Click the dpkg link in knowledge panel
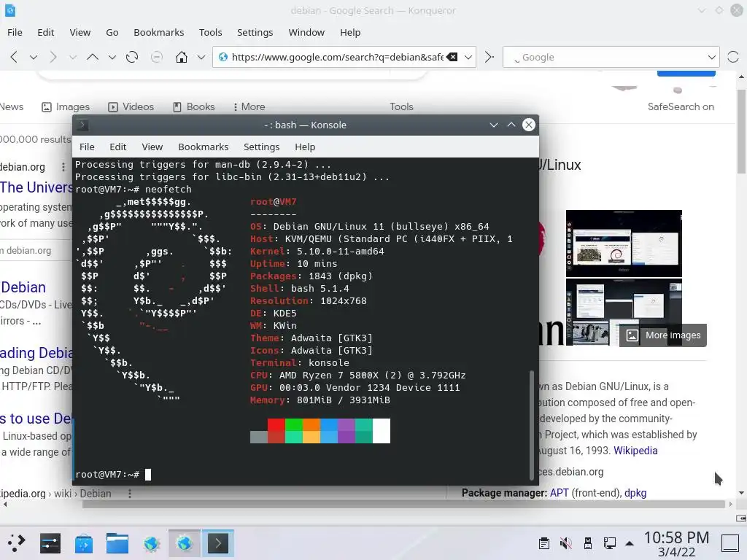This screenshot has width=747, height=560. click(635, 493)
